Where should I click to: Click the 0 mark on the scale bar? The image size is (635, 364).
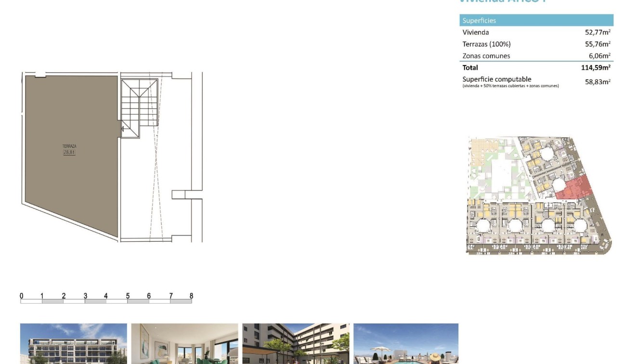pos(21,296)
